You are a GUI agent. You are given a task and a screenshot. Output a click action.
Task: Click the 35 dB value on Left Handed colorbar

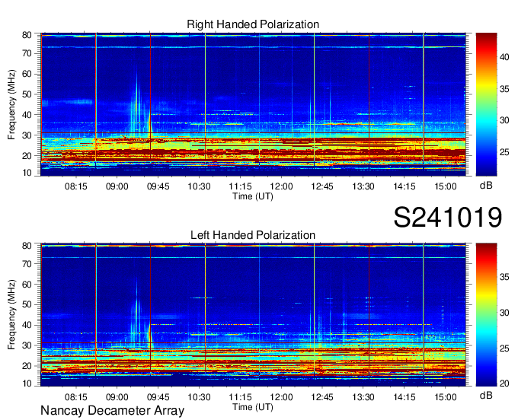click(504, 277)
